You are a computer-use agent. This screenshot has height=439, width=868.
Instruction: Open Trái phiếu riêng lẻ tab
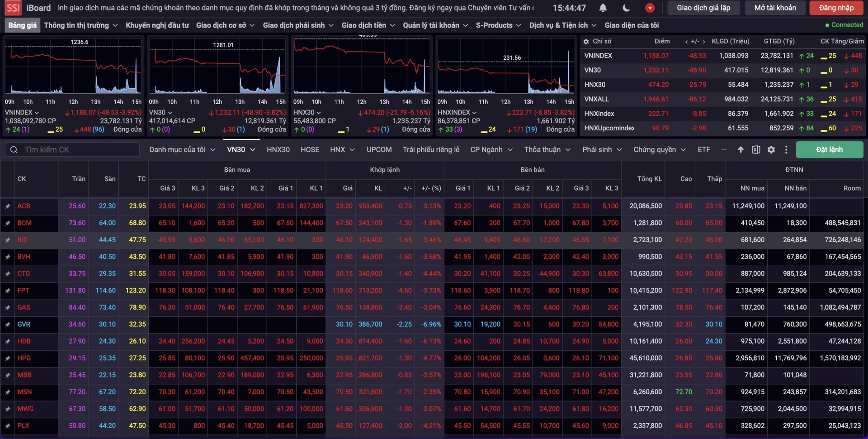click(x=431, y=150)
